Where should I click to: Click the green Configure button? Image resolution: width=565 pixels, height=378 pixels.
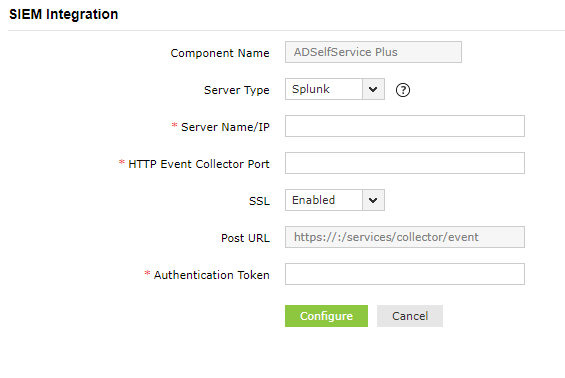(x=326, y=316)
